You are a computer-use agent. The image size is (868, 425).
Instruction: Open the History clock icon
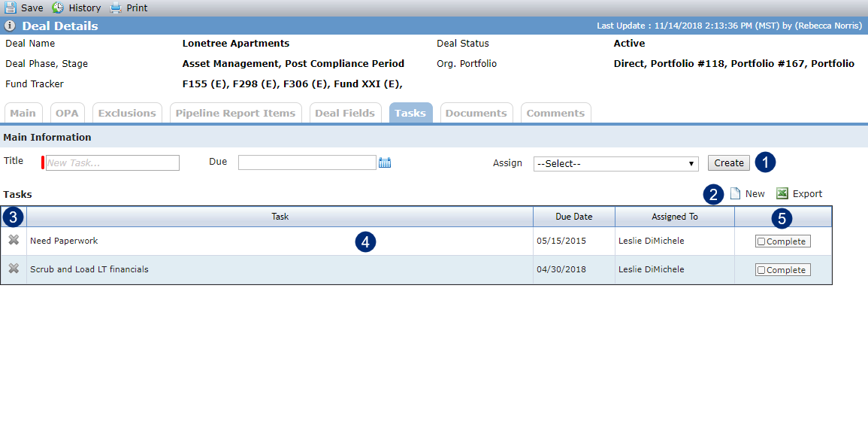[x=58, y=8]
